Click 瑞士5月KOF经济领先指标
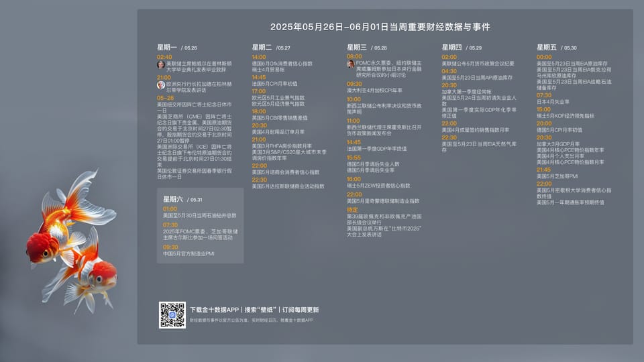Viewport: 644px width, 362px height. click(x=565, y=116)
